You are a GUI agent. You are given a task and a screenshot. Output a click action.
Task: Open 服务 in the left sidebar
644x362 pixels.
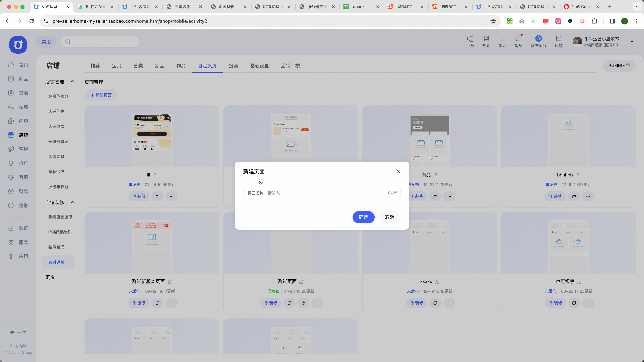pos(18,242)
